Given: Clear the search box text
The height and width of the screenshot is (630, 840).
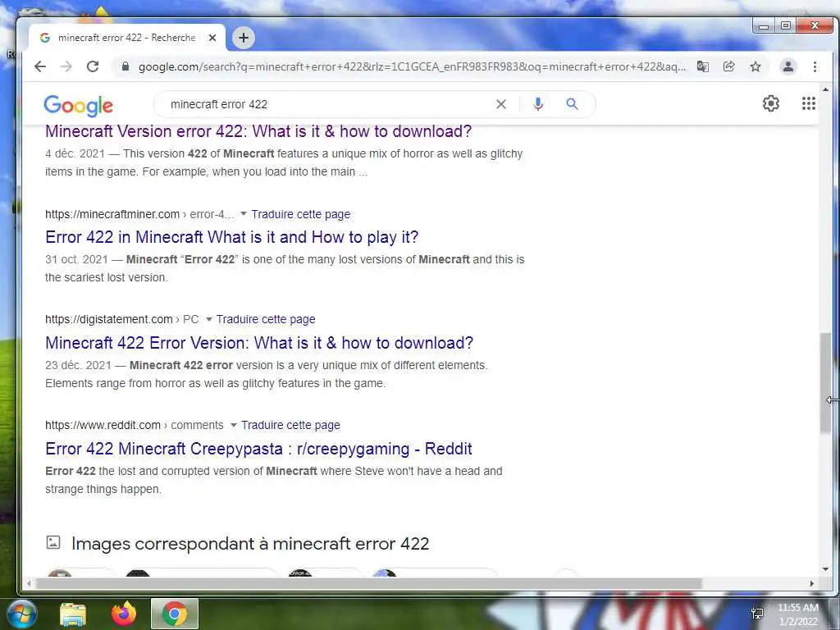Looking at the screenshot, I should (x=501, y=104).
